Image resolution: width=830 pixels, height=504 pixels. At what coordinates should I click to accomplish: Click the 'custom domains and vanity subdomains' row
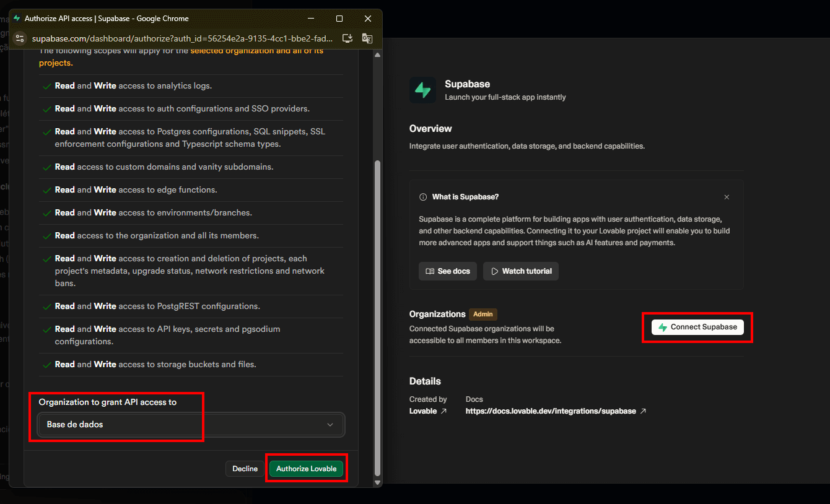point(191,167)
